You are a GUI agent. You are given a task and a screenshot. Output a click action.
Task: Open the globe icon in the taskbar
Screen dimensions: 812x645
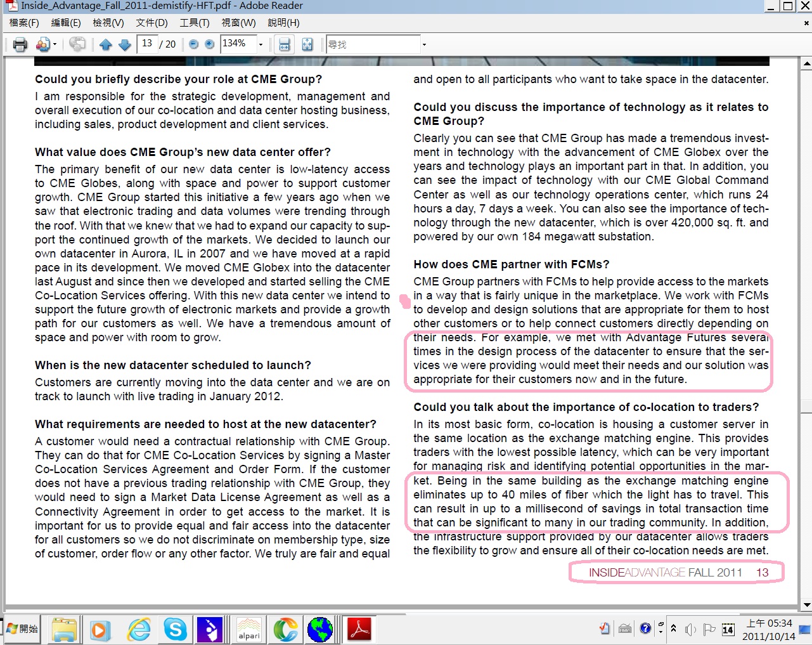320,629
